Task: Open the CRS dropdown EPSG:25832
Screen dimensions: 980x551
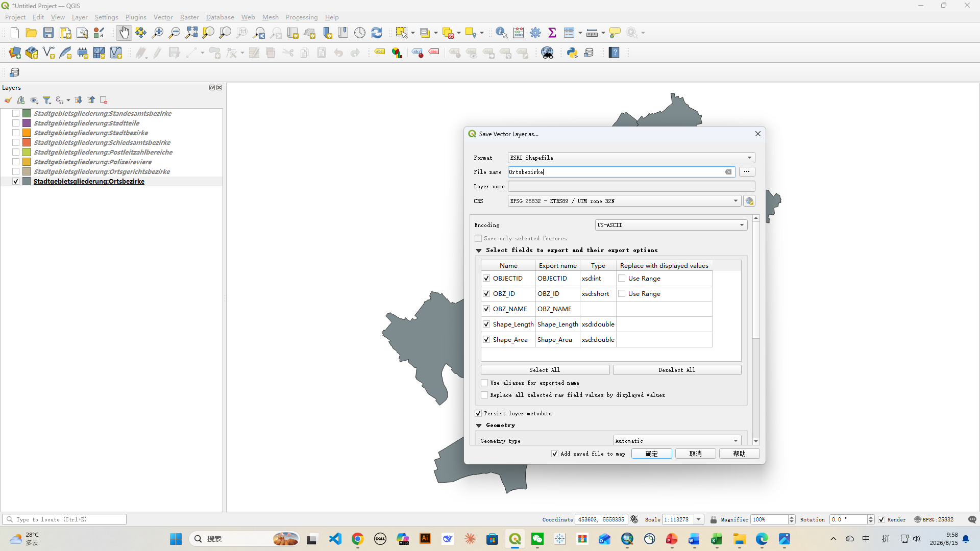Action: 624,201
